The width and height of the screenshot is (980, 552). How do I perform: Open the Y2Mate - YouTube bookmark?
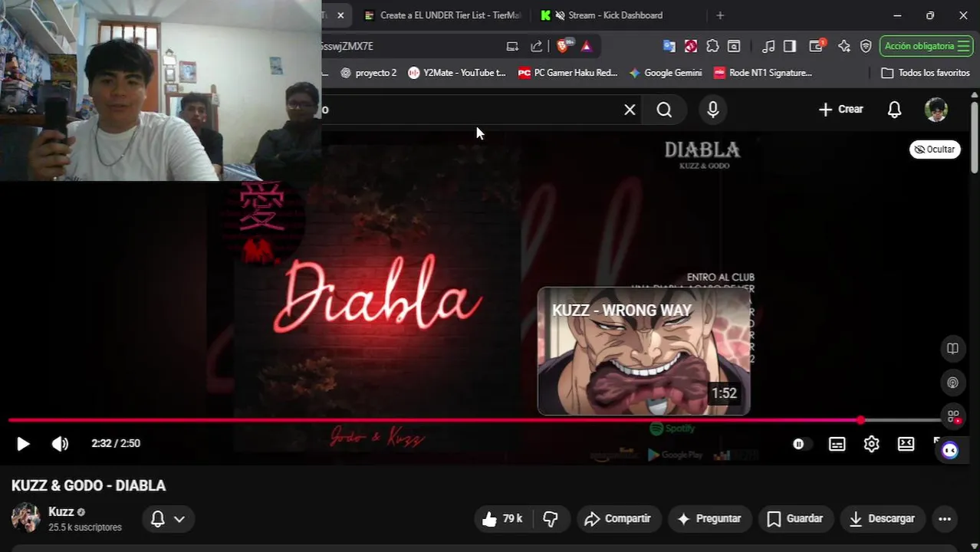[457, 73]
